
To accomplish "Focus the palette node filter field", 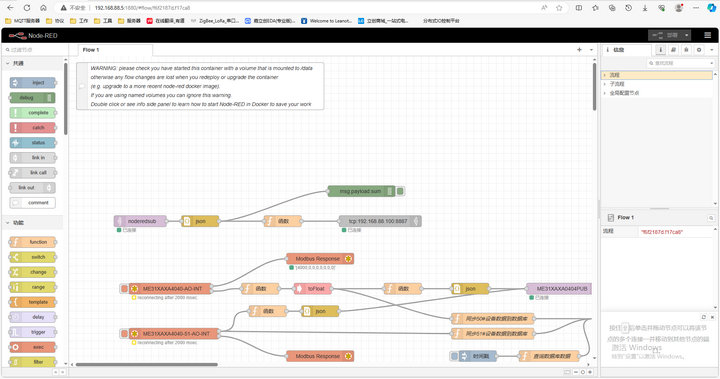I will [x=33, y=50].
